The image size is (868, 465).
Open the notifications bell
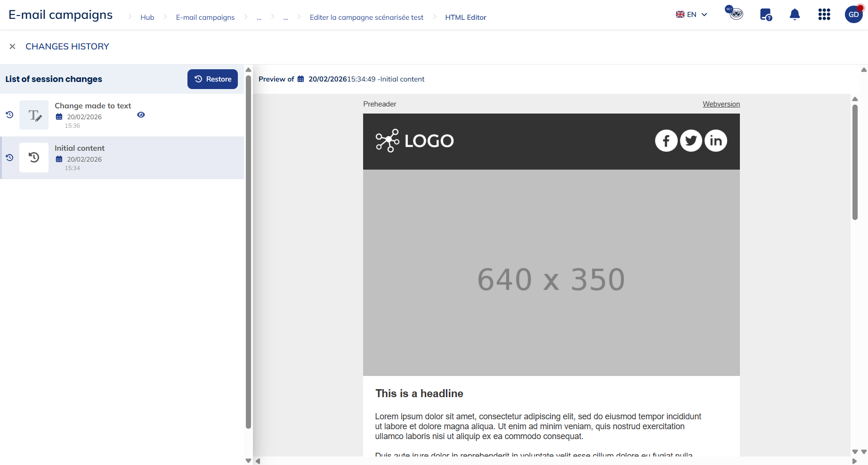coord(795,15)
